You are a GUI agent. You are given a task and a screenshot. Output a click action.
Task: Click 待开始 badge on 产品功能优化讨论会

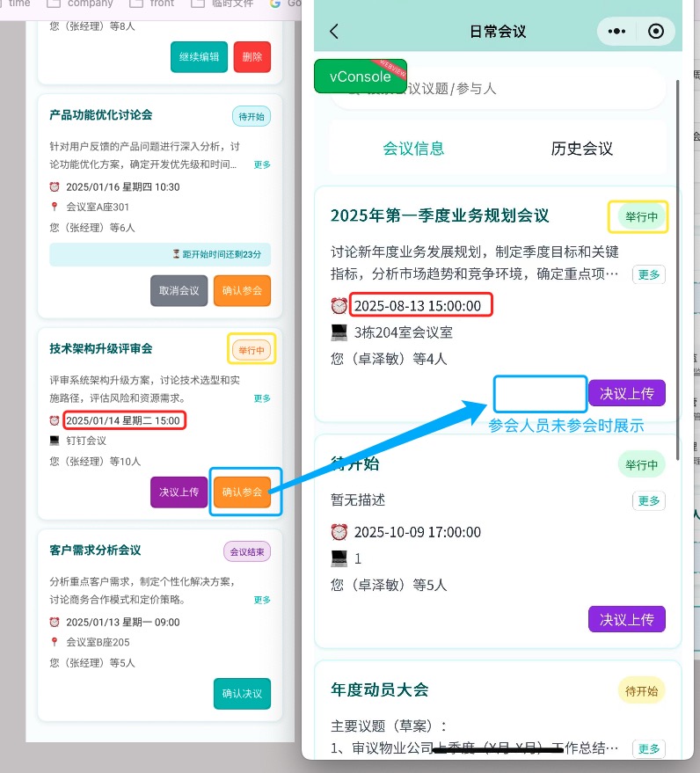click(252, 117)
